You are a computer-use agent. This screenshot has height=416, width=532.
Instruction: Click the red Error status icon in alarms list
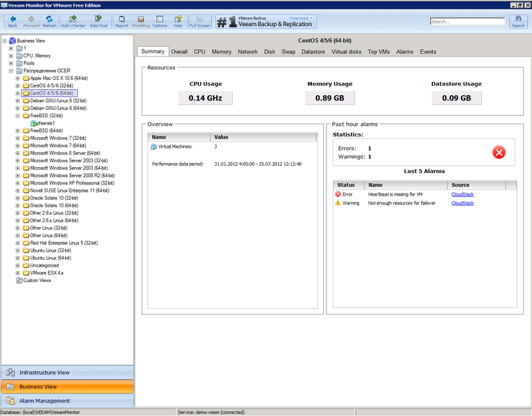pyautogui.click(x=338, y=194)
